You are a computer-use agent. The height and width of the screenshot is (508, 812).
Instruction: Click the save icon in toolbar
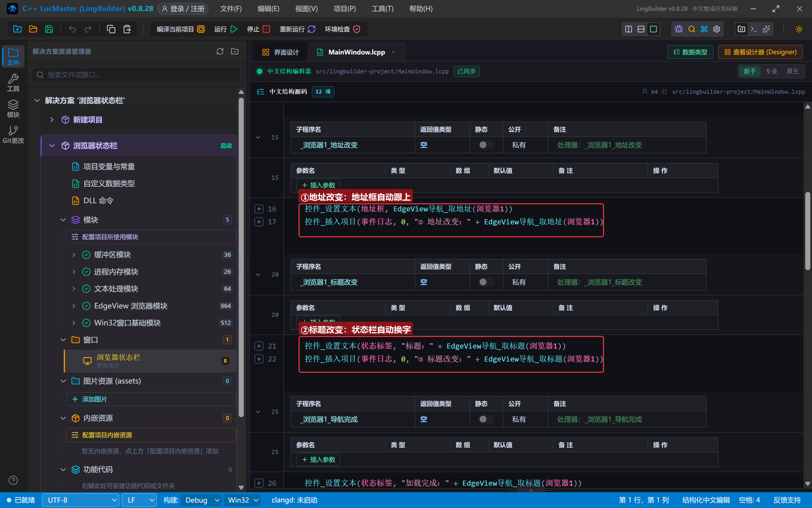[49, 29]
